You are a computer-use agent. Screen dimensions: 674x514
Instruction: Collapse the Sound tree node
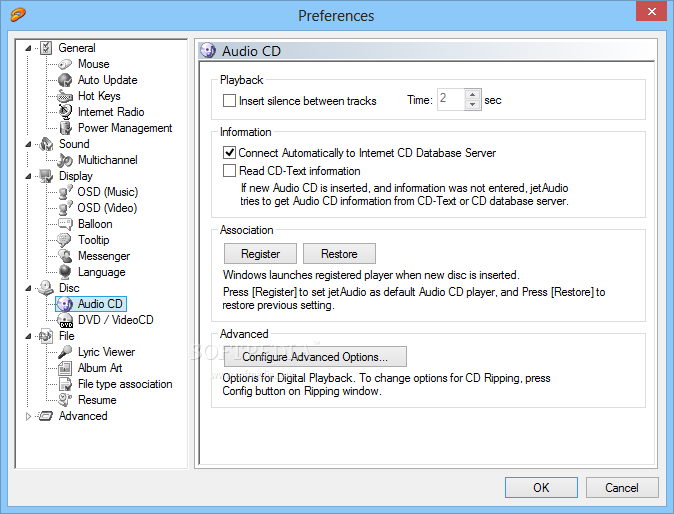coord(28,144)
